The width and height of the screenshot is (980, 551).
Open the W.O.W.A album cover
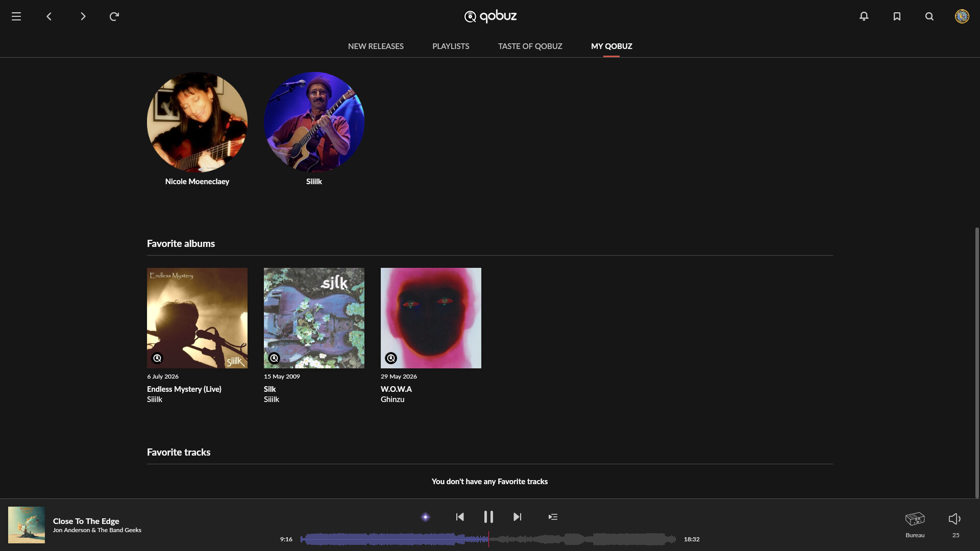pyautogui.click(x=431, y=318)
